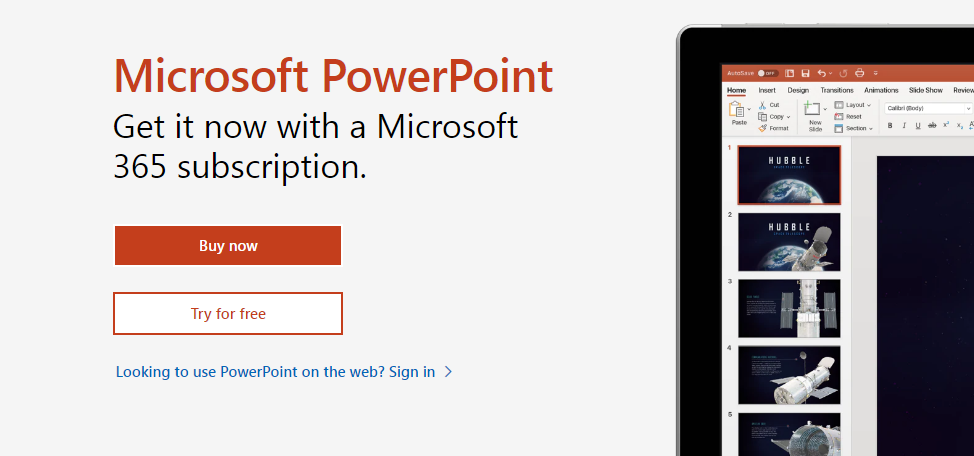Screen dimensions: 974x456
Task: Toggle the AutoSave switch
Action: coord(767,73)
